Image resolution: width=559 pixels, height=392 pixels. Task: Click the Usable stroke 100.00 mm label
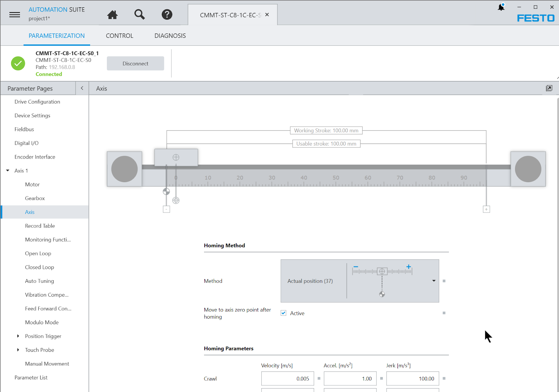coord(326,143)
